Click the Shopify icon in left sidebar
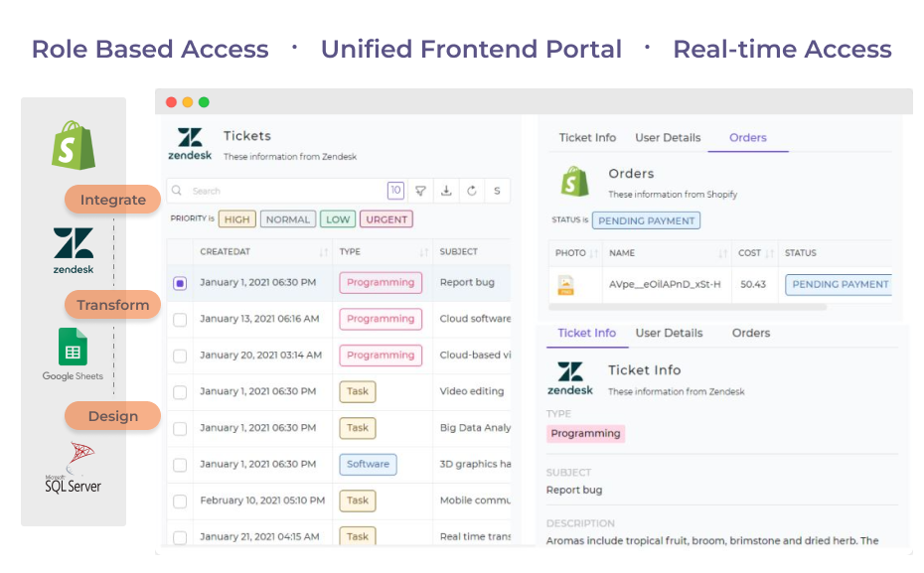The height and width of the screenshot is (573, 924). coord(74,145)
